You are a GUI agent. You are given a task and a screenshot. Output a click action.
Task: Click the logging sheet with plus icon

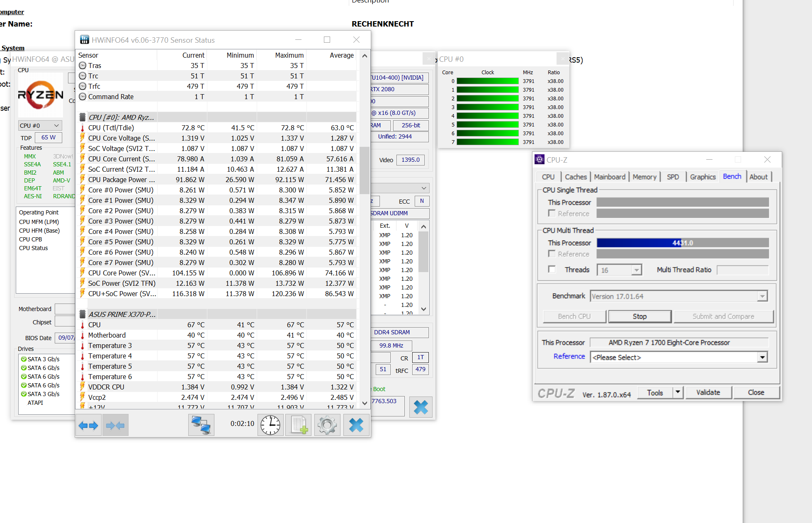tap(299, 426)
